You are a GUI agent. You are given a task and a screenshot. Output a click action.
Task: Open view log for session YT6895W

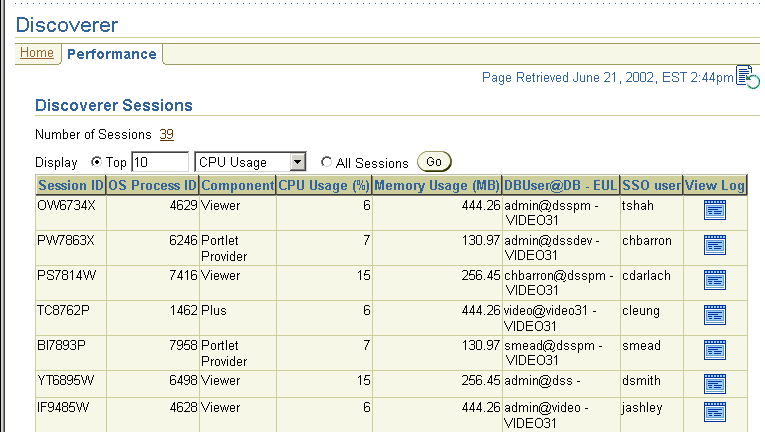click(x=715, y=384)
